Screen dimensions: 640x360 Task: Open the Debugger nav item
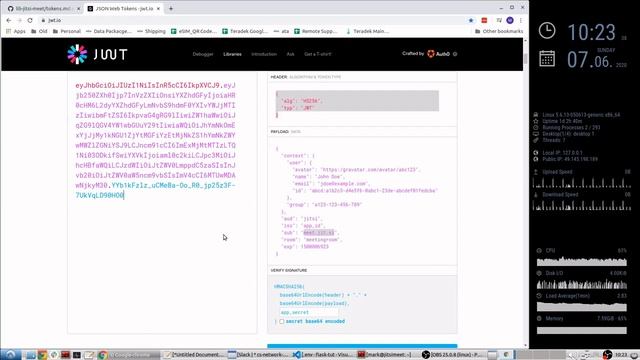tap(203, 54)
